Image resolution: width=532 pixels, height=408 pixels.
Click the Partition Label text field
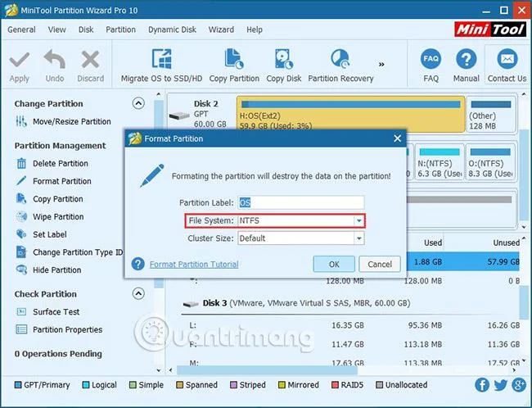[301, 203]
